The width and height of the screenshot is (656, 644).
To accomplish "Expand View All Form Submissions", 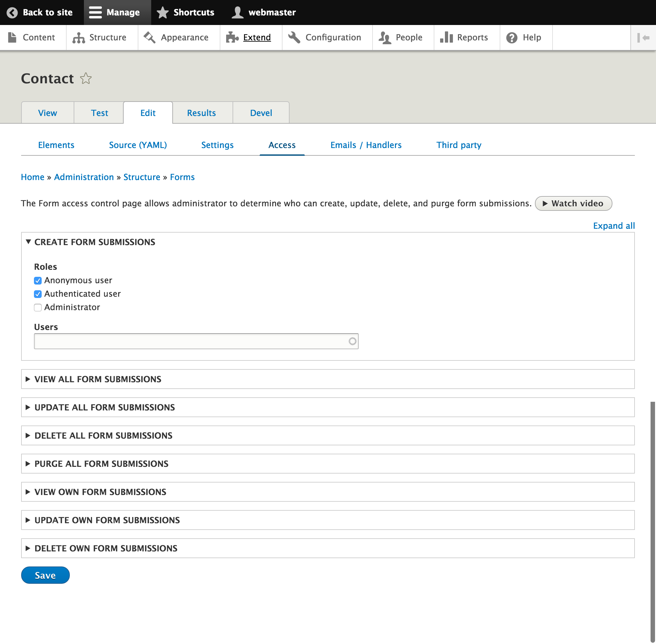I will click(x=97, y=379).
